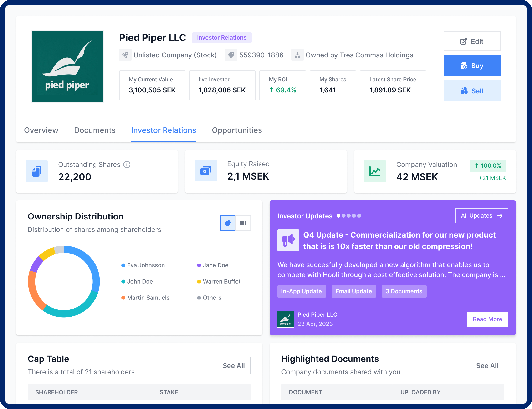This screenshot has height=409, width=532.
Task: Click Read More on Q4 Update
Action: (x=487, y=319)
